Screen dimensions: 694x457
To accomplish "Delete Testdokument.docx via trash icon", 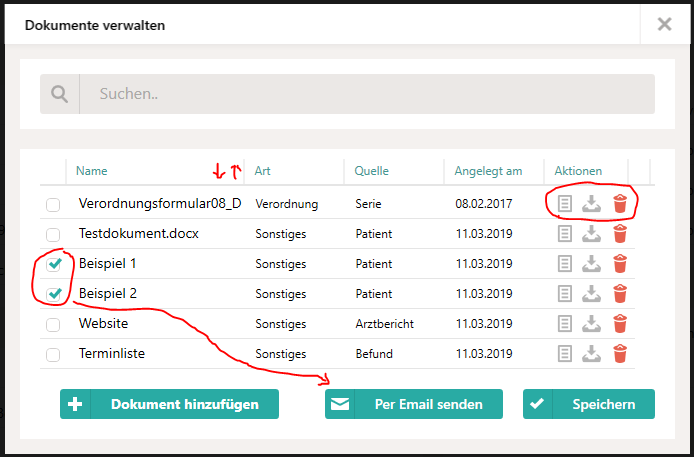I will [620, 234].
